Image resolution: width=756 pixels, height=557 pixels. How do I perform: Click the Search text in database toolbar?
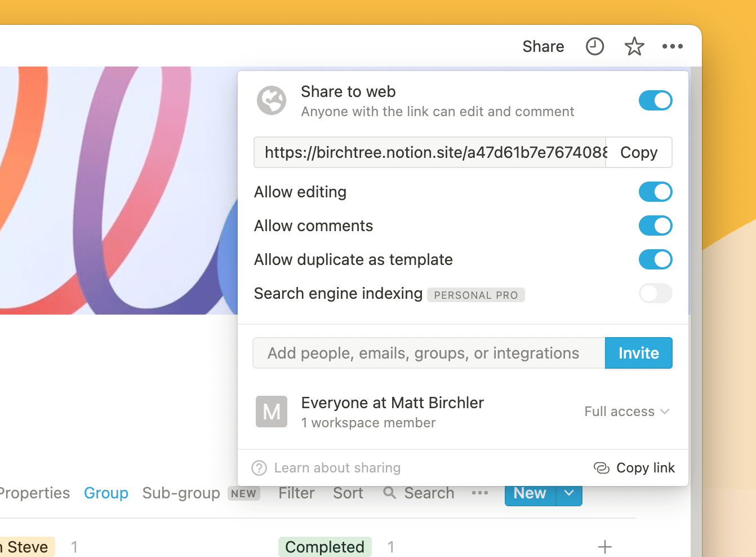(429, 493)
